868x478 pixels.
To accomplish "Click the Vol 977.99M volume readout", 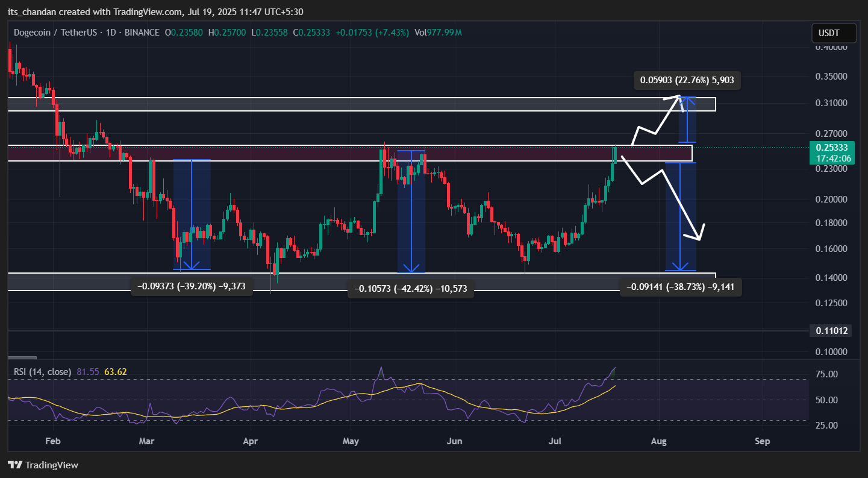I will point(438,33).
